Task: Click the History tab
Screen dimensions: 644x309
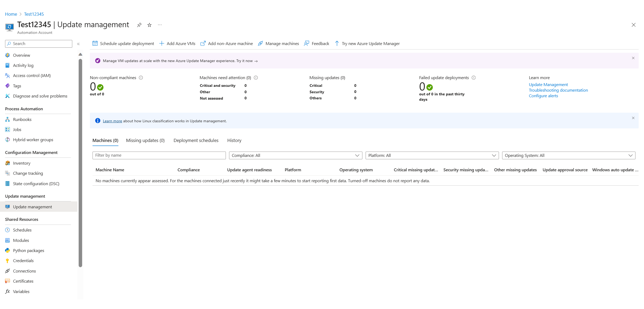Action: [x=234, y=140]
